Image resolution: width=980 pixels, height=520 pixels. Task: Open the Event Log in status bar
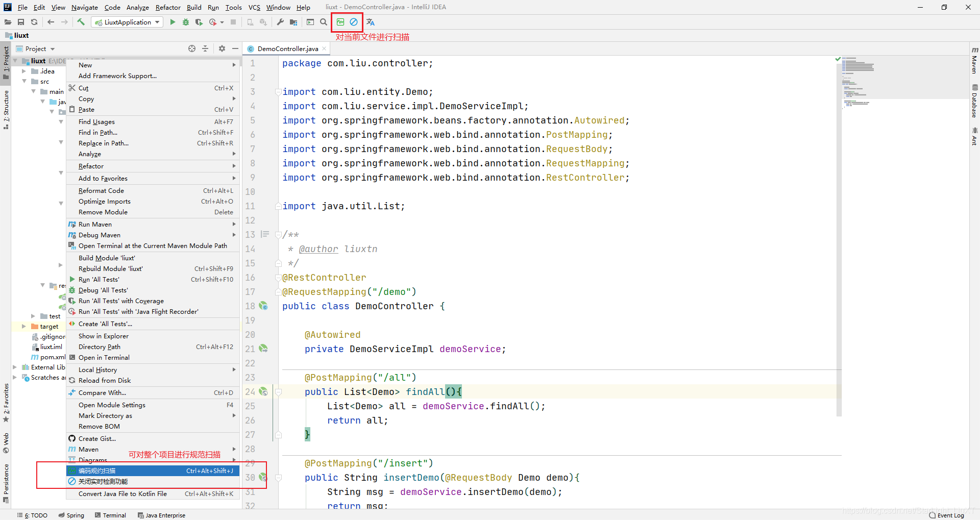pyautogui.click(x=947, y=515)
